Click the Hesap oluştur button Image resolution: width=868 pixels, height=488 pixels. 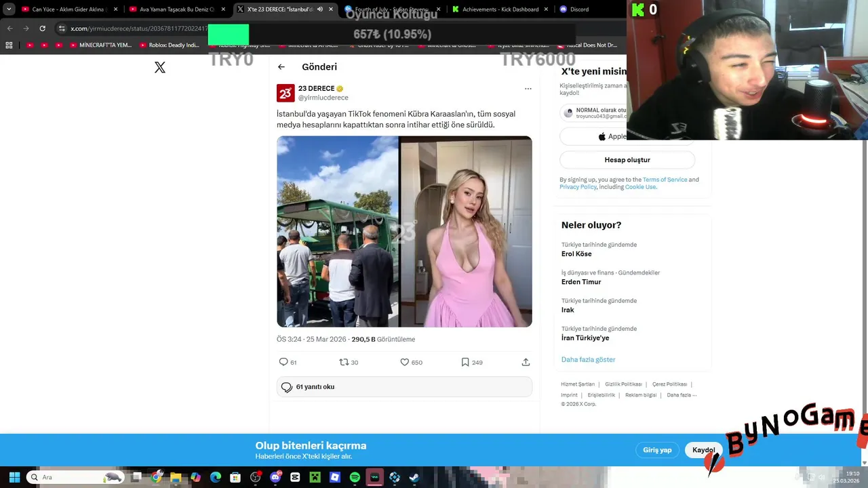[x=627, y=160]
